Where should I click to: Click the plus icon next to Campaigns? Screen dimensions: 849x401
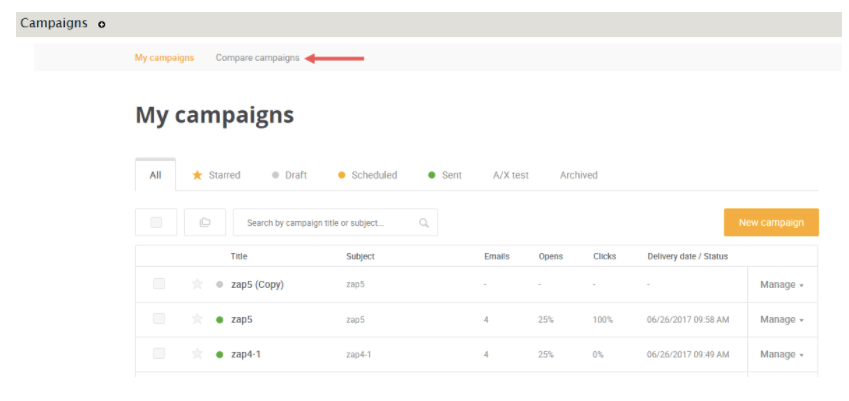[102, 24]
